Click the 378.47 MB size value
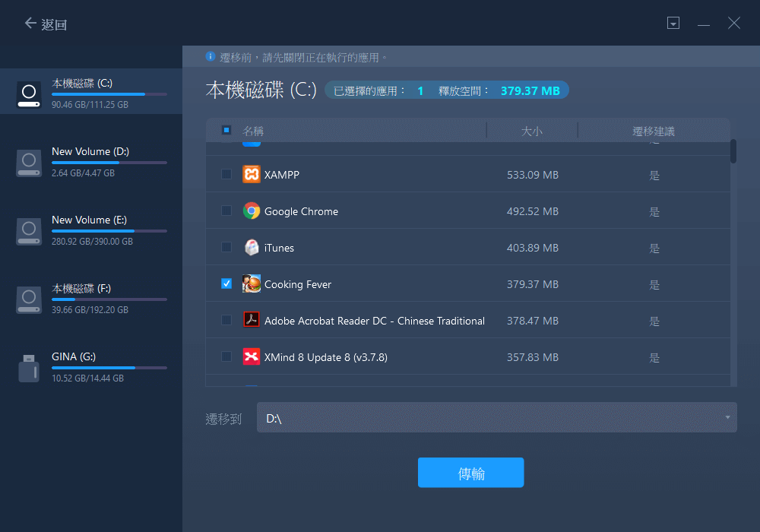Screen dimensions: 760x532 [533, 321]
